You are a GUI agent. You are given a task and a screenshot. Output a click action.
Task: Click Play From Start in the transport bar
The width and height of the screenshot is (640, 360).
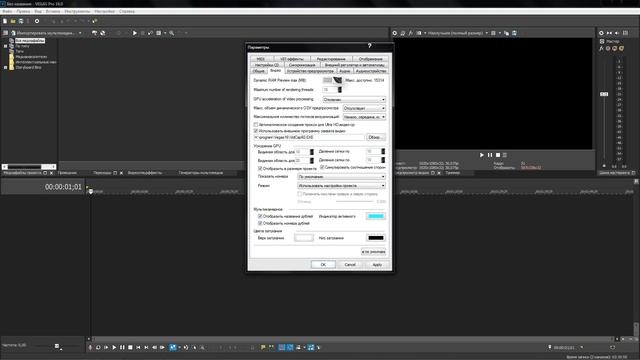point(106,347)
